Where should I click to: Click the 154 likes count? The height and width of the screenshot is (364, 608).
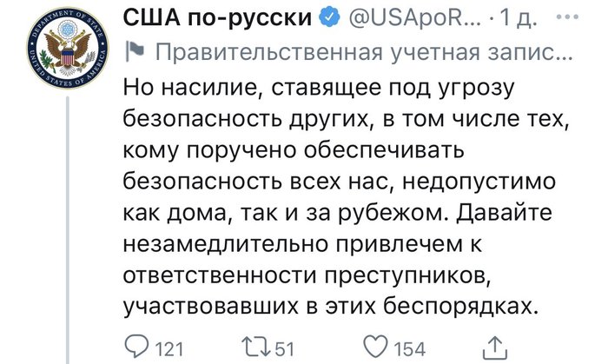pyautogui.click(x=408, y=348)
